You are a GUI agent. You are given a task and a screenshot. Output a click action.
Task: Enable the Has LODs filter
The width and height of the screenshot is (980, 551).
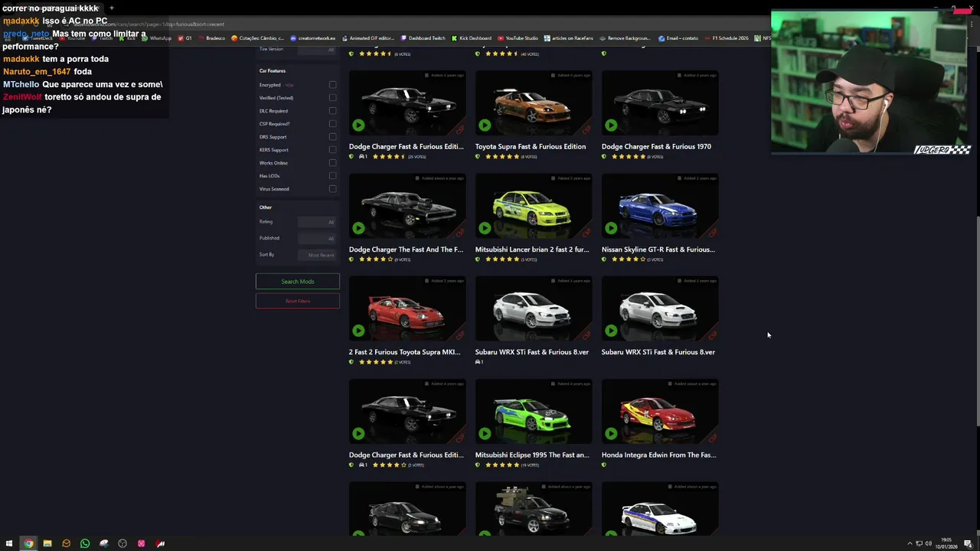coord(332,176)
